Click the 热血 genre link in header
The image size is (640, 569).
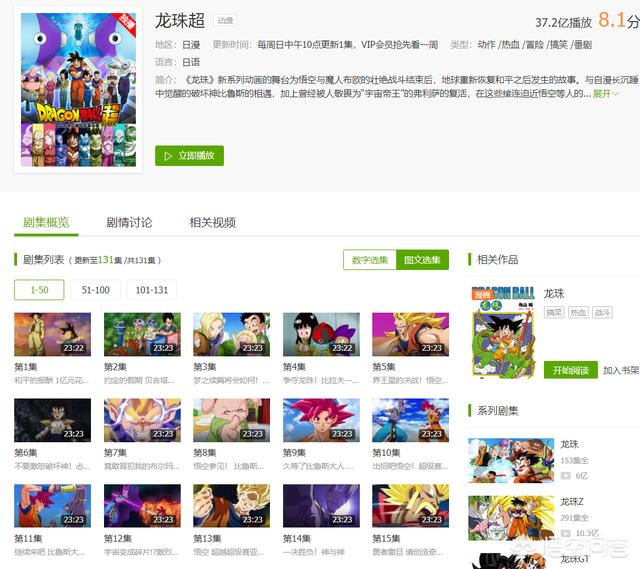(x=510, y=45)
